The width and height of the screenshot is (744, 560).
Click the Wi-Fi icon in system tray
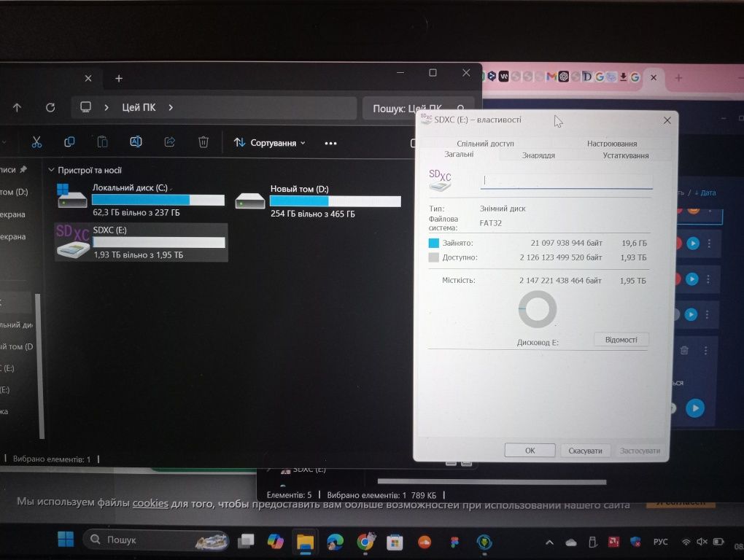click(686, 542)
